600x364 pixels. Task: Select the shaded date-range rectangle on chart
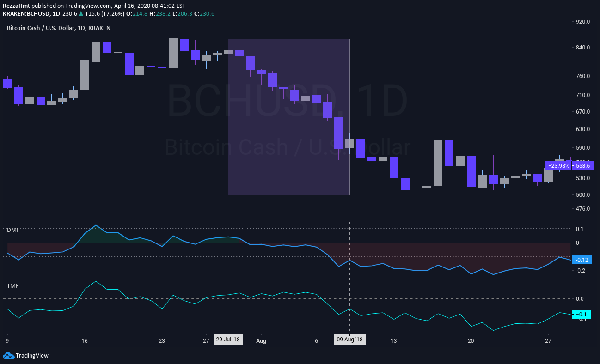(289, 117)
